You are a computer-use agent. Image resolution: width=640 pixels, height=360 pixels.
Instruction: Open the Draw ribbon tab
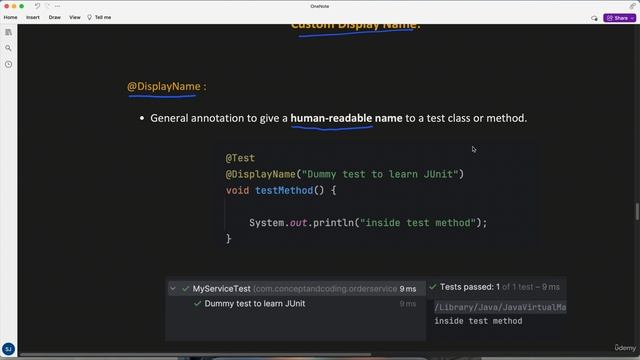click(x=54, y=18)
